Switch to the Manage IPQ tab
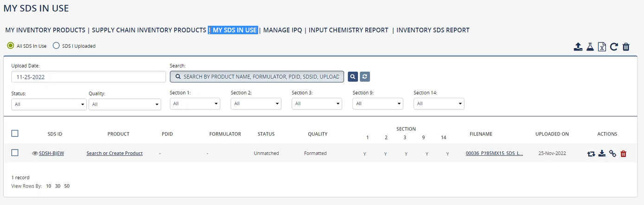 pyautogui.click(x=282, y=30)
